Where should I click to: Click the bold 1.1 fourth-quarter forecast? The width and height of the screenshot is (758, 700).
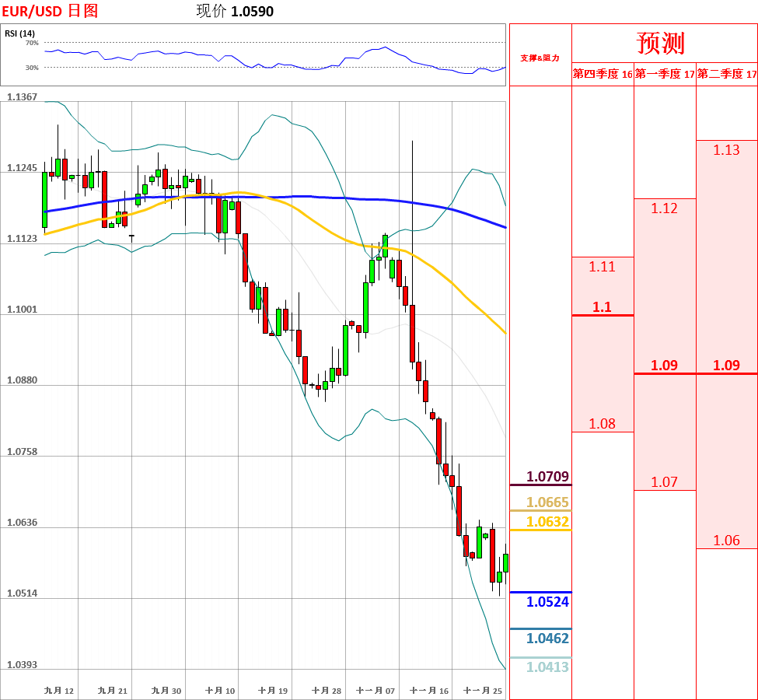pyautogui.click(x=602, y=306)
